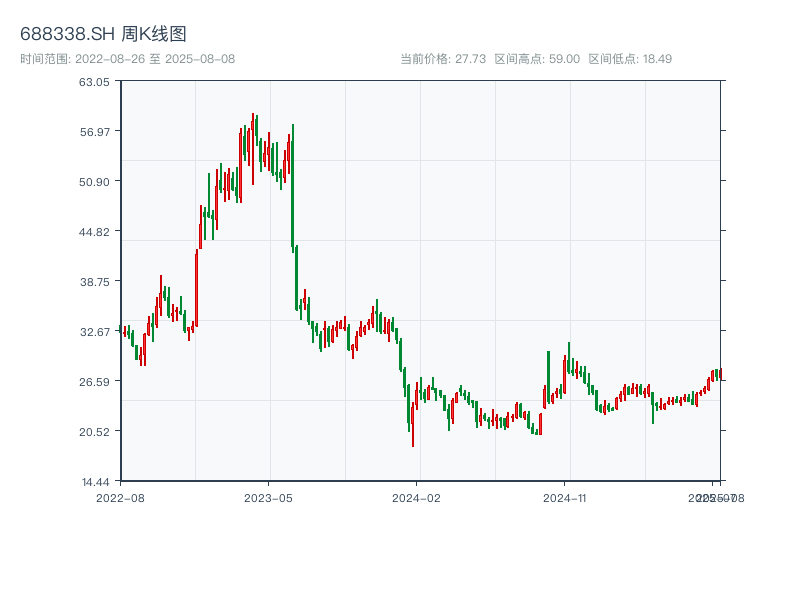
Task: Click the 2022-08 x-axis date label
Action: 120,497
